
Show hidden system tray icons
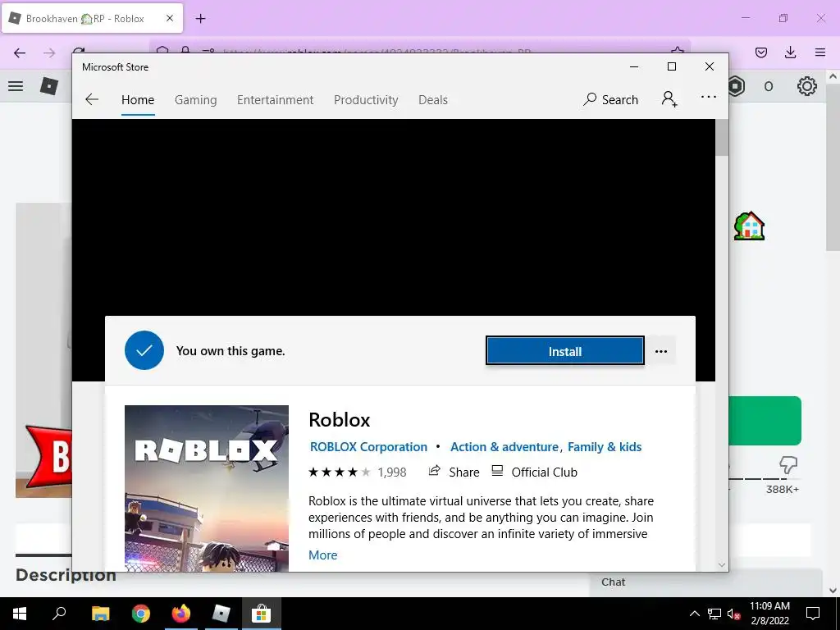click(694, 614)
